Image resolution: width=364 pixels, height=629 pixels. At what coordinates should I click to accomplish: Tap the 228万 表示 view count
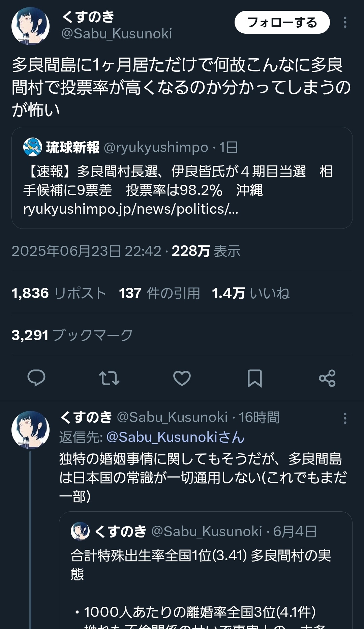(x=206, y=251)
